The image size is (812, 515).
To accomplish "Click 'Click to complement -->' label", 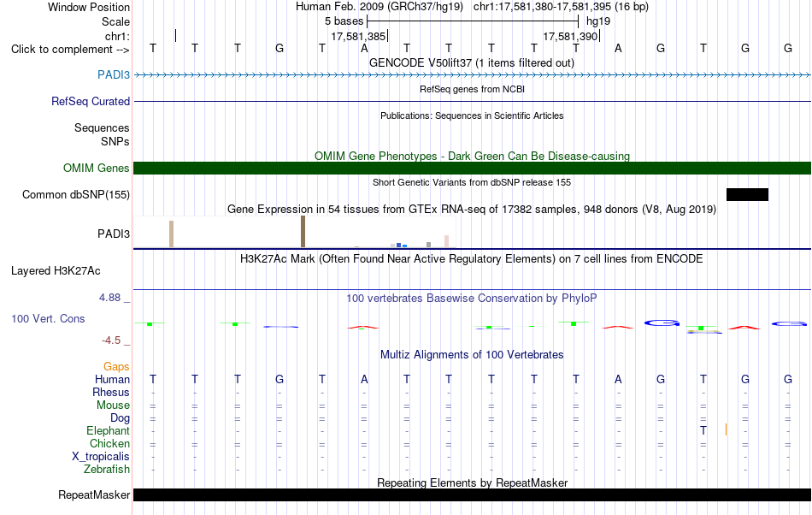I will (x=70, y=50).
